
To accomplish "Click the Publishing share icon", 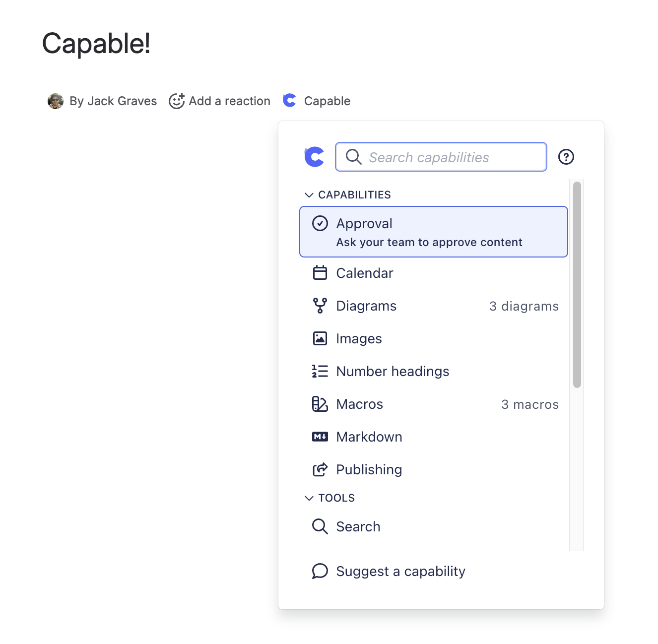I will [x=320, y=469].
